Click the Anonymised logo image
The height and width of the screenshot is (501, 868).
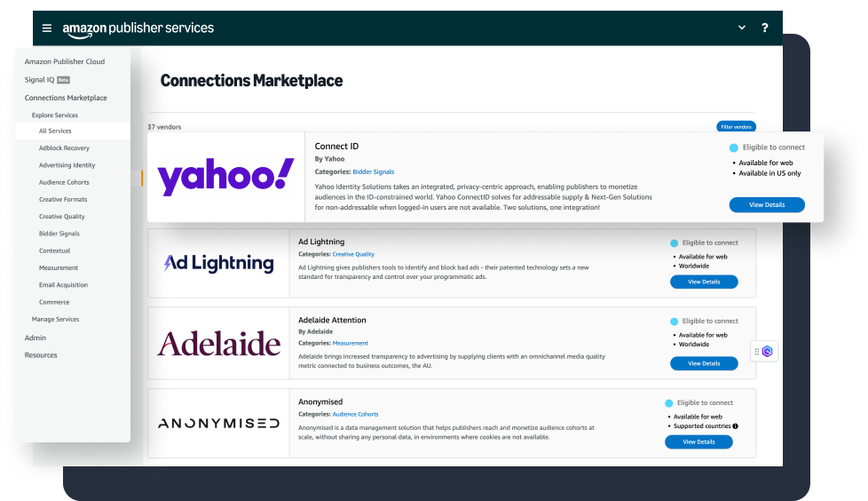click(218, 423)
